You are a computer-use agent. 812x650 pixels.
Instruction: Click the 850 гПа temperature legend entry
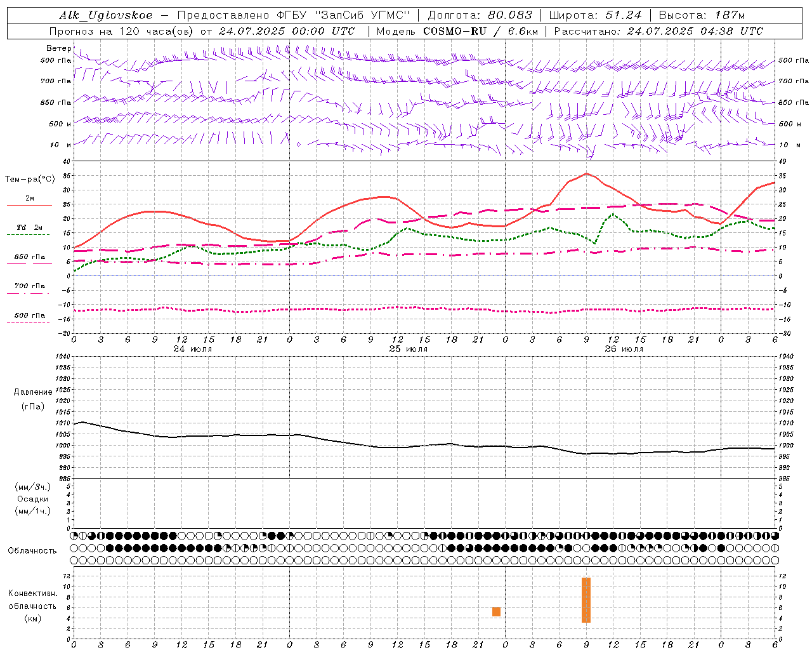[30, 257]
